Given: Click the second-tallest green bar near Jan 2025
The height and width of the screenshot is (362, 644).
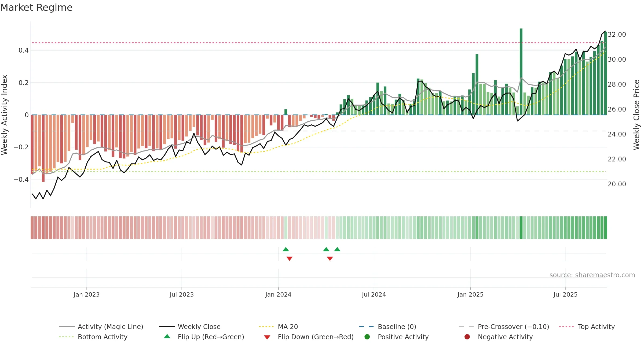Looking at the screenshot, I should point(477,84).
